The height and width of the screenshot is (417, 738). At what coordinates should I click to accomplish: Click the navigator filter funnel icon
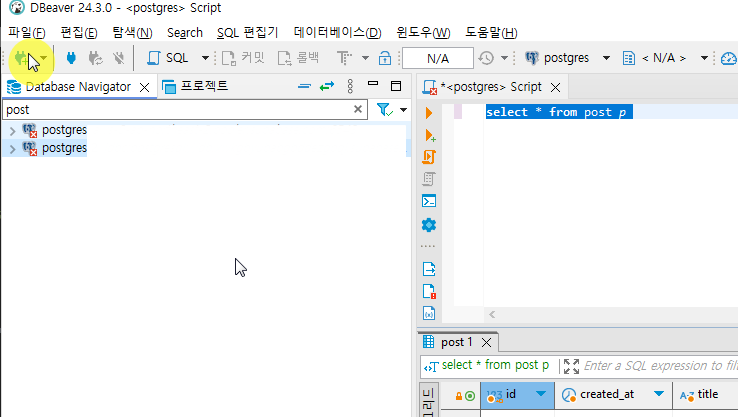tap(385, 110)
